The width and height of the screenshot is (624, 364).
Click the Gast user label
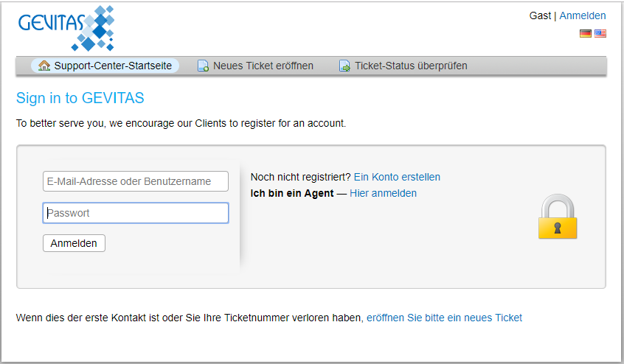coord(540,15)
